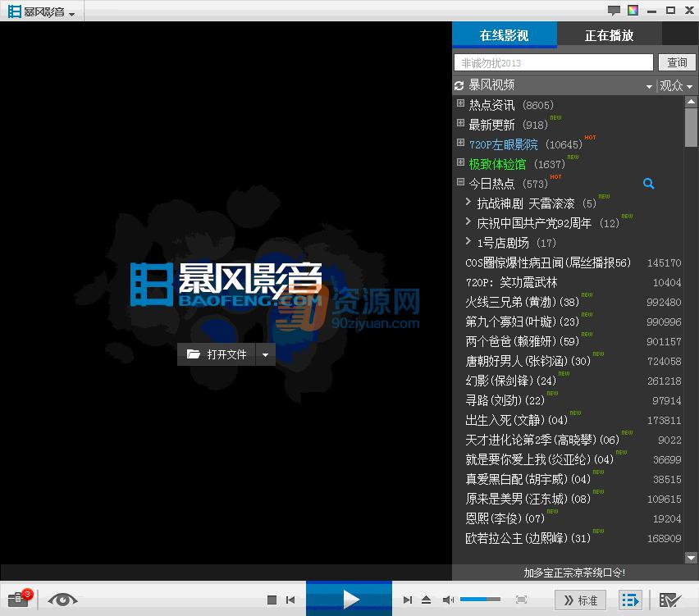Start playback with the big play button
The width and height of the screenshot is (699, 616).
tap(349, 599)
